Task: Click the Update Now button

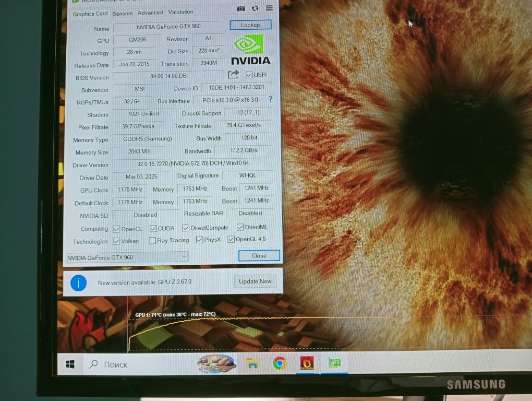Action: 255,281
